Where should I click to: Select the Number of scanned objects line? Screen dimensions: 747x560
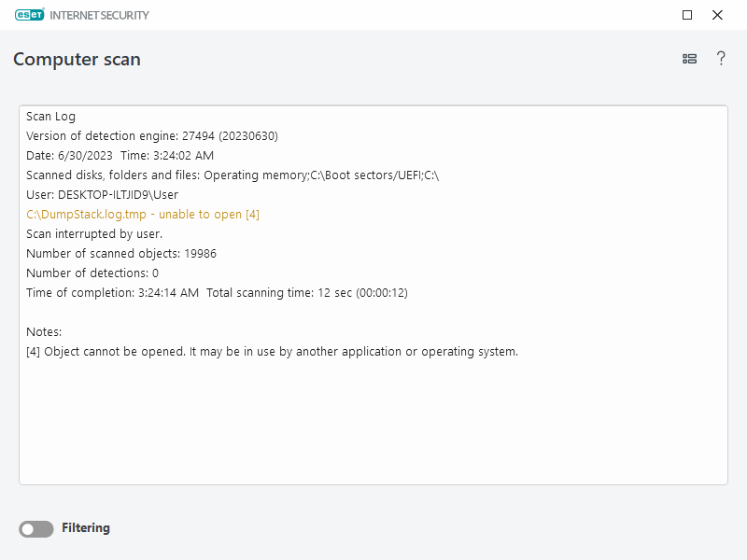(x=121, y=254)
